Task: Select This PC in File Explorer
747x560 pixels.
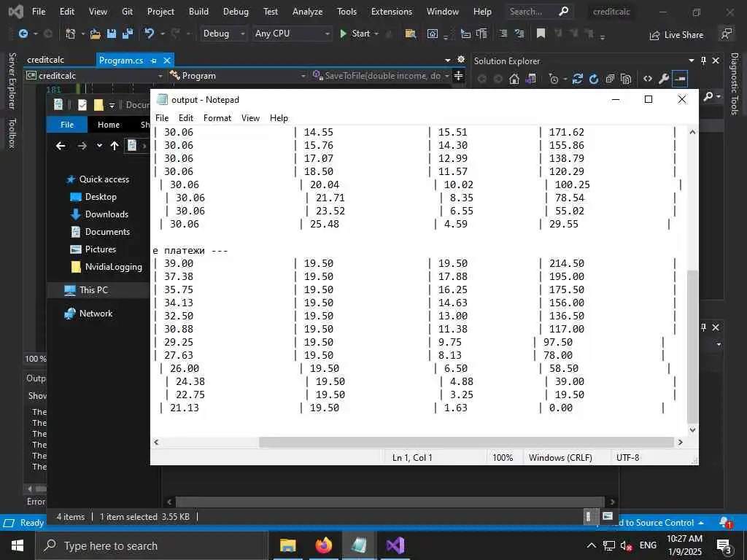Action: click(93, 289)
